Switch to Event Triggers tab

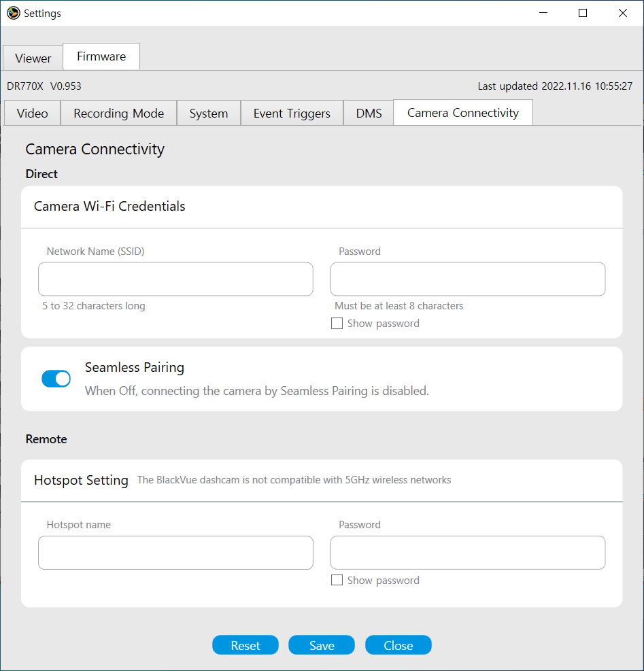coord(292,114)
